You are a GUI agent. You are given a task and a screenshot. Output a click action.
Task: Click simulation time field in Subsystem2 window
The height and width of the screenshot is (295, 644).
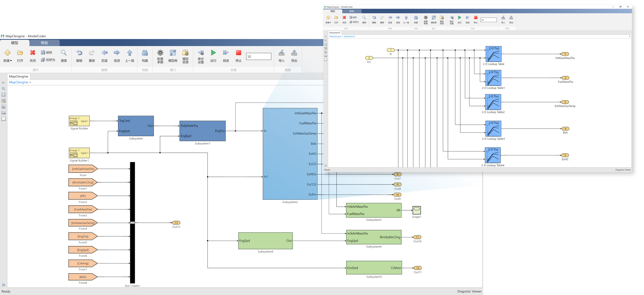coord(488,20)
